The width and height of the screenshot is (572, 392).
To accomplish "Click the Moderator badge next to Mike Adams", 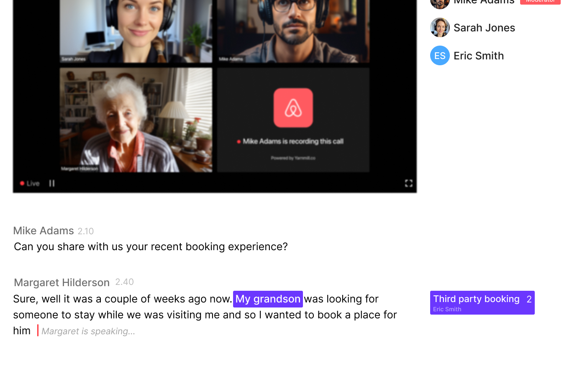I will pyautogui.click(x=540, y=2).
